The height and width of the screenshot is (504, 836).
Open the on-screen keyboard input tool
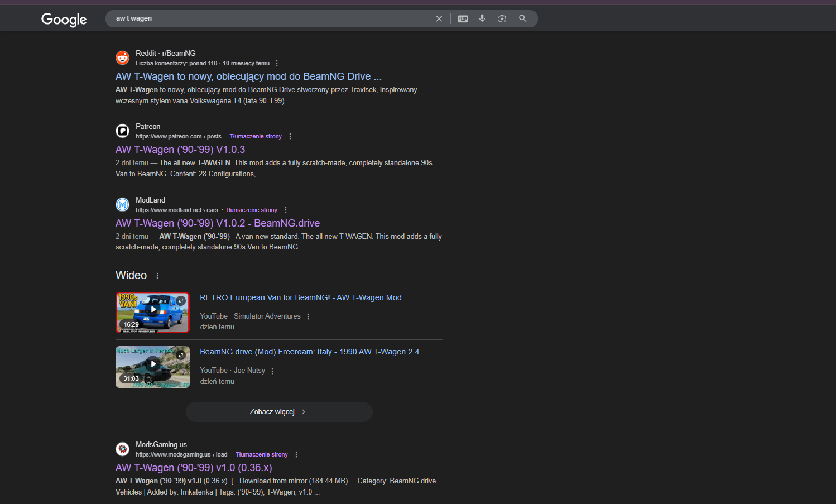[463, 18]
